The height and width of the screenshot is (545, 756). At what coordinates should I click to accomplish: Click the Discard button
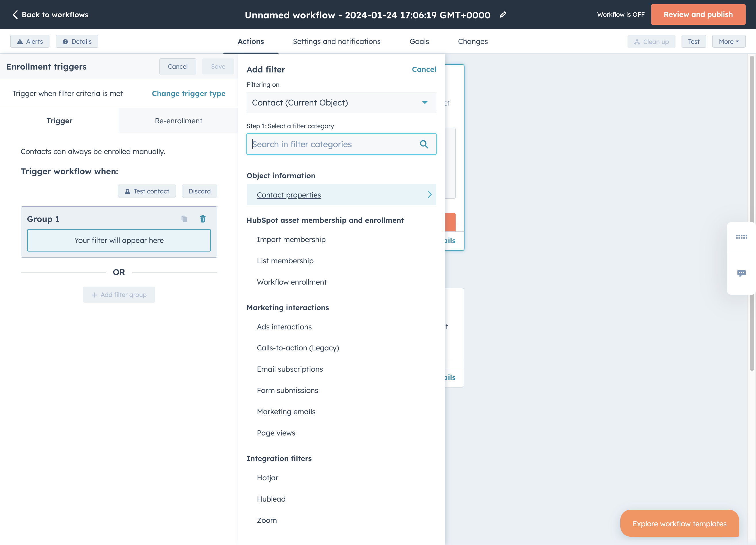(199, 191)
